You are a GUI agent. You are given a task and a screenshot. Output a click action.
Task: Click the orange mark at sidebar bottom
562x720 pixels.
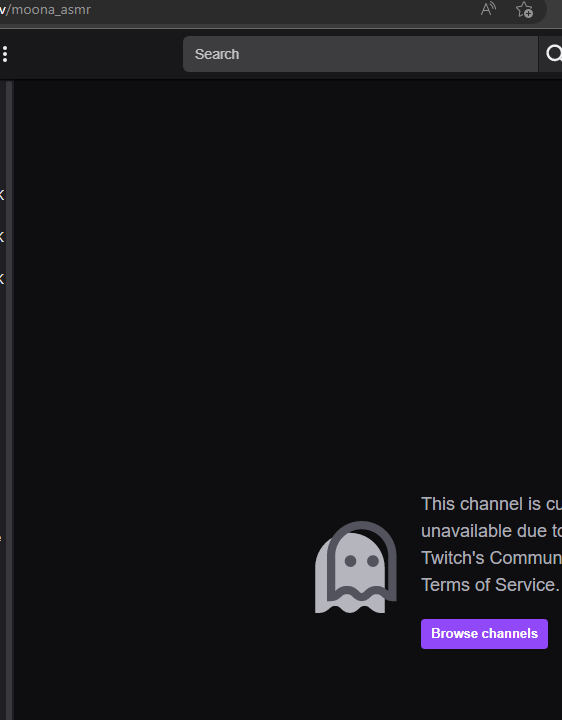pyautogui.click(x=1, y=538)
